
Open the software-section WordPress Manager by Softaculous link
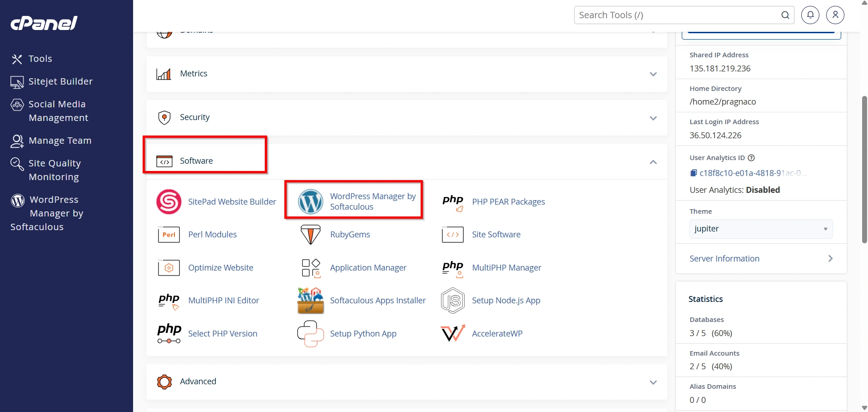(x=373, y=201)
